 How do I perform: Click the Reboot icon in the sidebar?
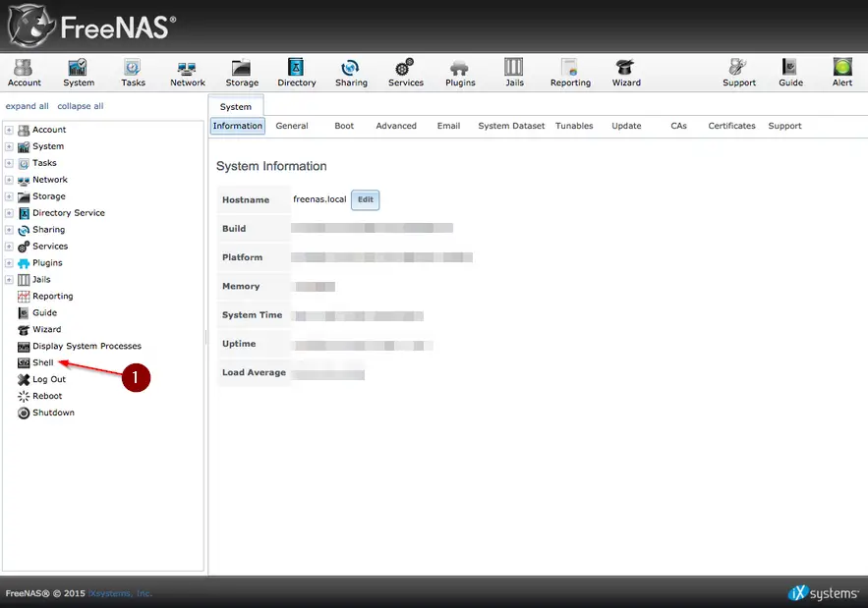click(24, 396)
